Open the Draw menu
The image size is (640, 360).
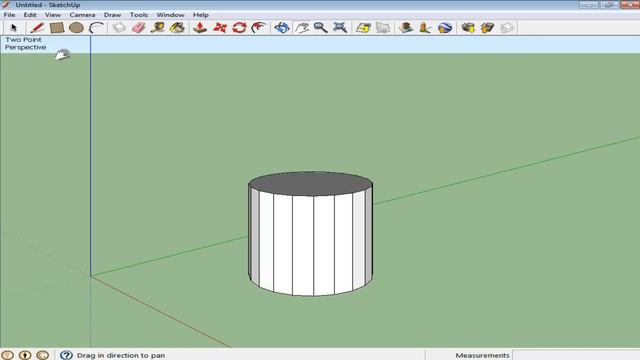[x=112, y=15]
